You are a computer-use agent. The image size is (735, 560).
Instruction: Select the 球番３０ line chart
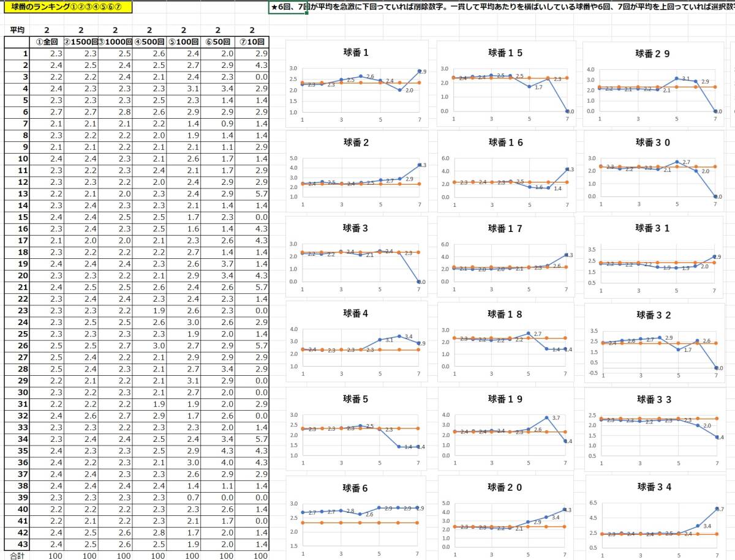[654, 171]
